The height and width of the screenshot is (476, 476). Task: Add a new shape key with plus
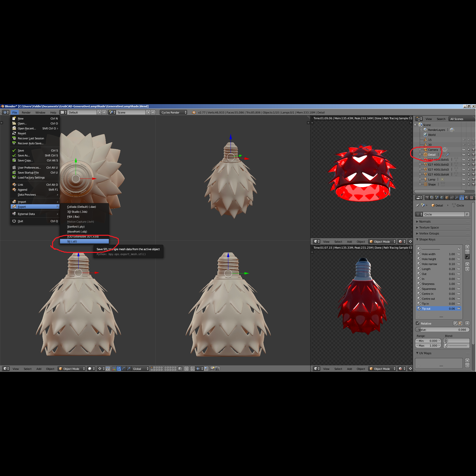pos(467,247)
